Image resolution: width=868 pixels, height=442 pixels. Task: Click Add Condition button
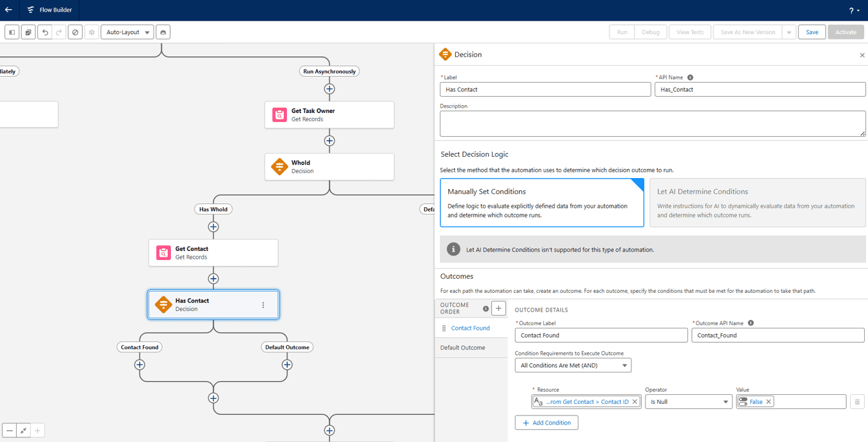click(x=546, y=423)
